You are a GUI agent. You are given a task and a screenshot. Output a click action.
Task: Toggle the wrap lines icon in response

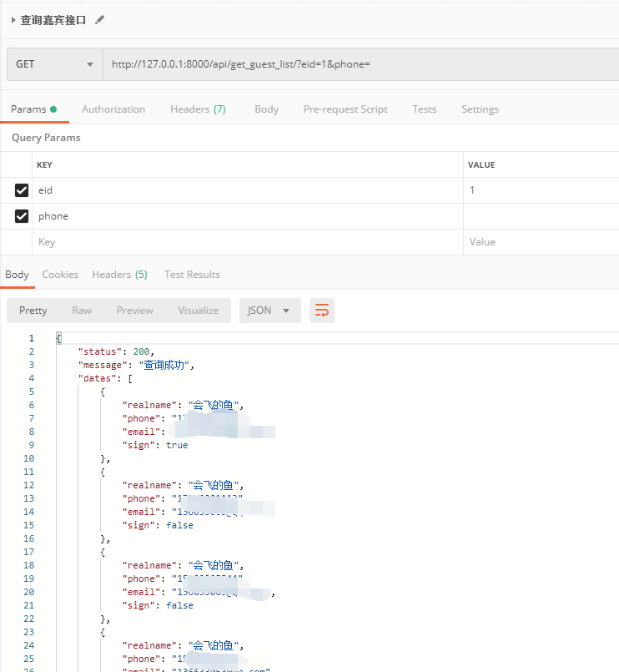click(321, 311)
